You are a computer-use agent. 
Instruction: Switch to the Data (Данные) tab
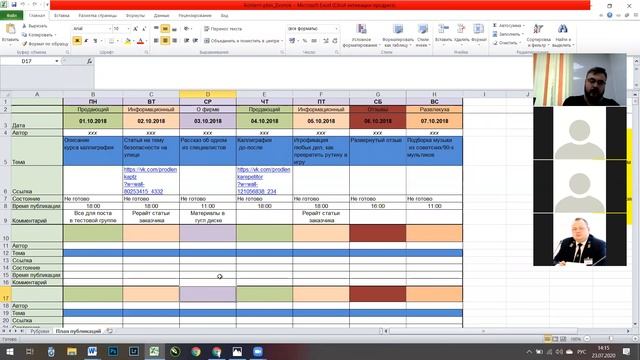(x=162, y=16)
